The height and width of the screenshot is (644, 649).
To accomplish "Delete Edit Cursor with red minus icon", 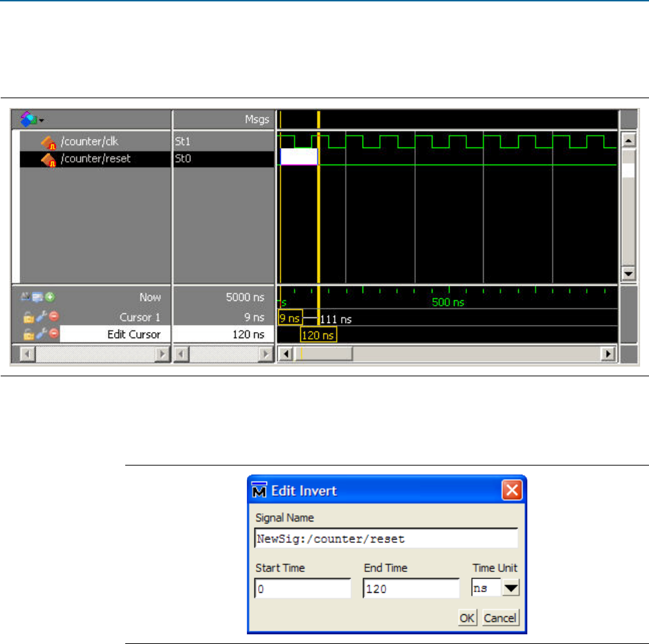I will tap(54, 333).
